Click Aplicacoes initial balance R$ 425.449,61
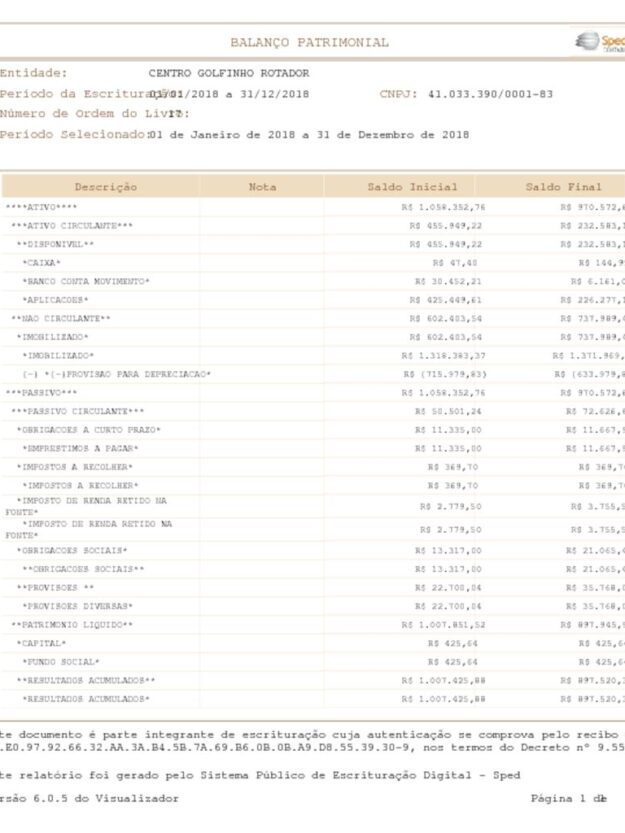 click(x=445, y=300)
